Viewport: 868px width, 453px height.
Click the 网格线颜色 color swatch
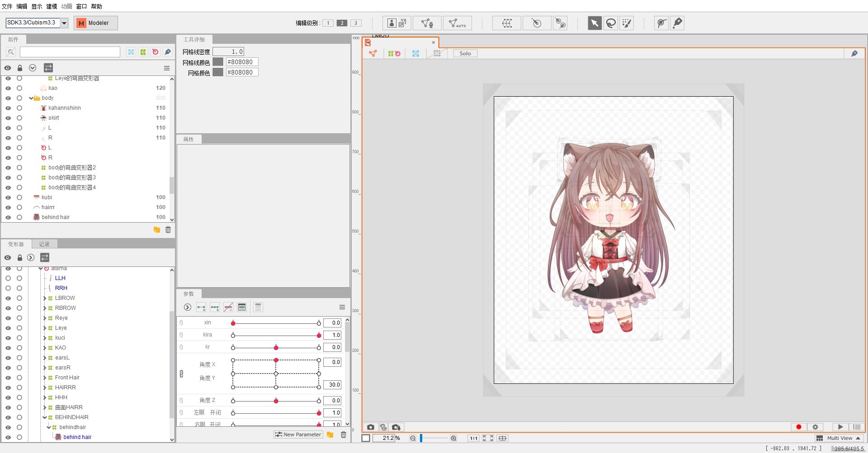(x=218, y=62)
